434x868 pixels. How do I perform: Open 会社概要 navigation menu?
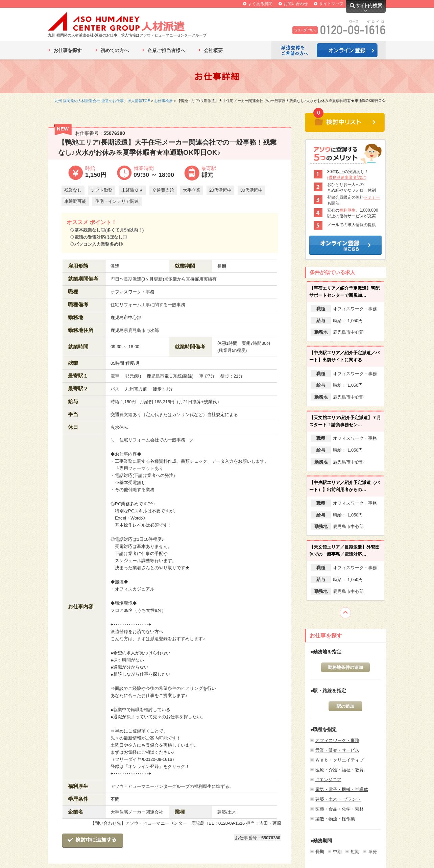coord(211,50)
